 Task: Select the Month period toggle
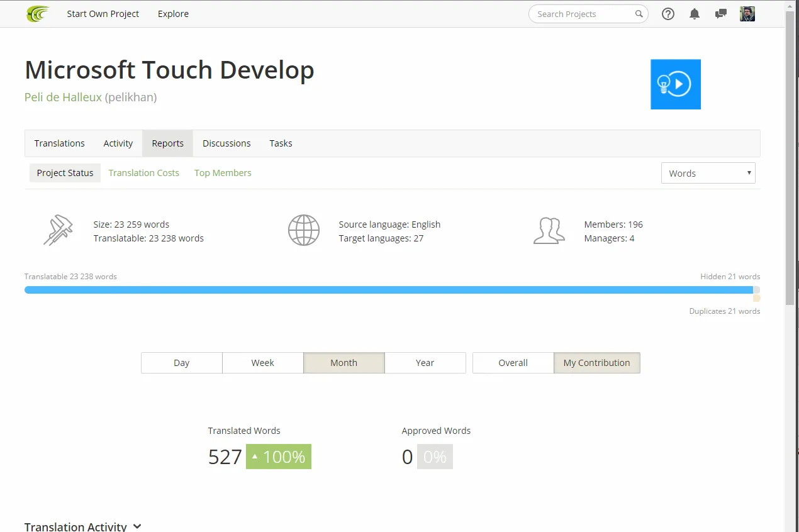pos(344,363)
